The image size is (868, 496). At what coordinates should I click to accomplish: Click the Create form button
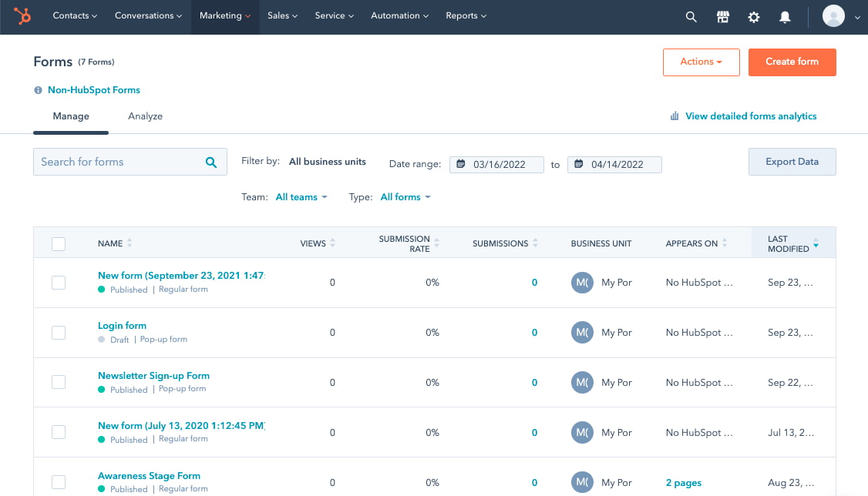click(x=792, y=62)
